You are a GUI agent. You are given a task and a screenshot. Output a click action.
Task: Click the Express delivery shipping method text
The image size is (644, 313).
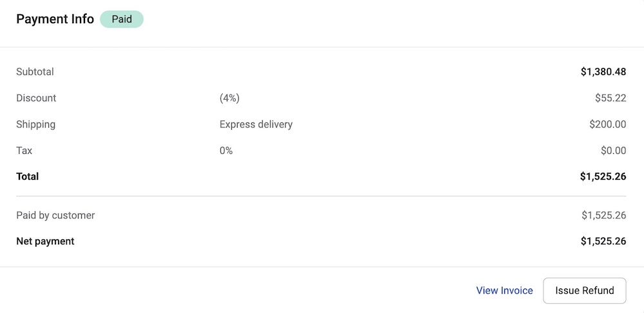[x=256, y=124]
